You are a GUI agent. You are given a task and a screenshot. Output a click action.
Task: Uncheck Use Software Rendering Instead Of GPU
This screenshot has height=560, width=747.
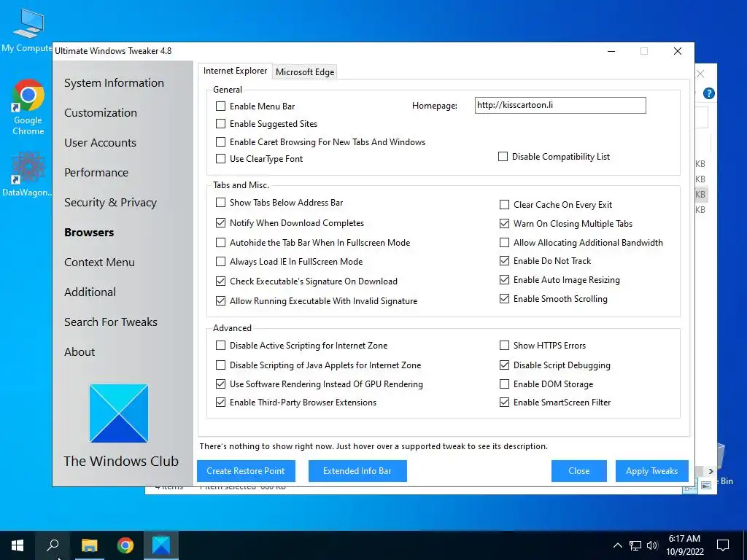tap(220, 384)
